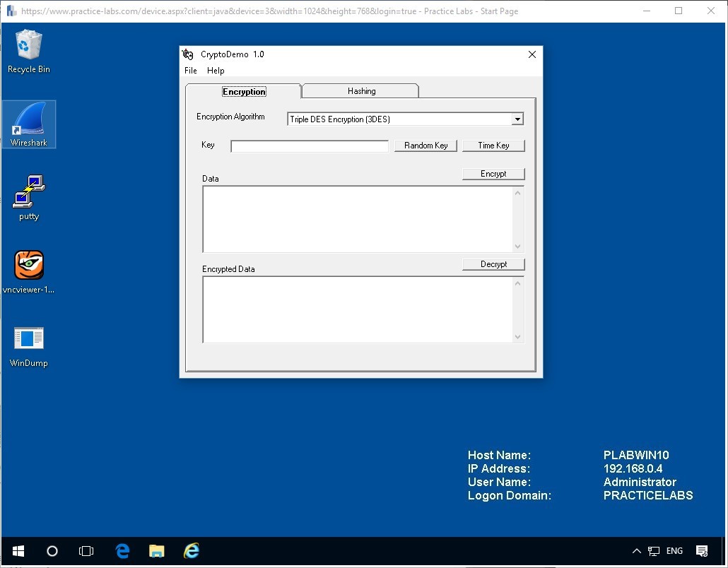Click the Encrypt button
This screenshot has width=728, height=568.
(493, 173)
